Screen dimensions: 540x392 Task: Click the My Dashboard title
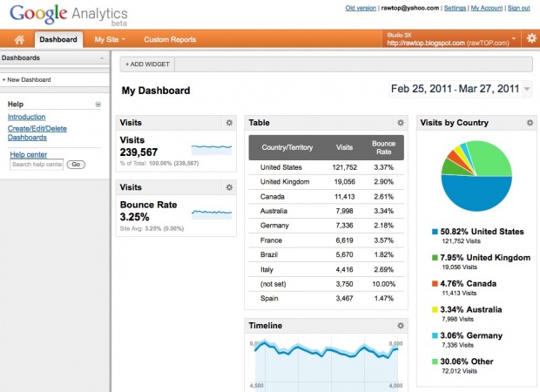[x=156, y=91]
